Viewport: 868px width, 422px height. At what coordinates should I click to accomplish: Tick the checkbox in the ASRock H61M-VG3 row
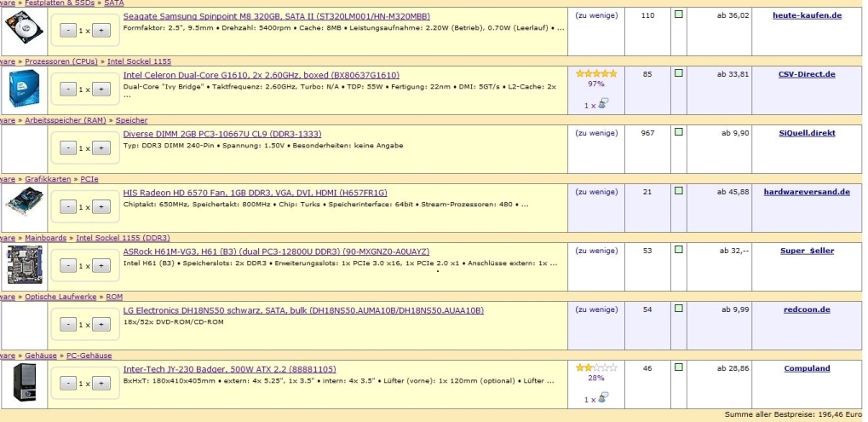pos(679,249)
